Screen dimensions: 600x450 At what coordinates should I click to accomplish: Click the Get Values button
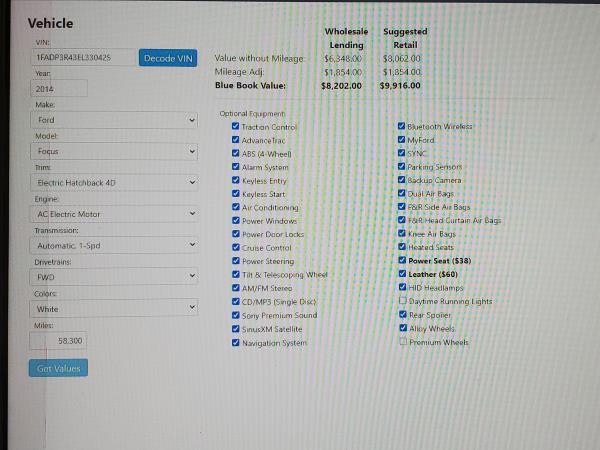pyautogui.click(x=59, y=369)
